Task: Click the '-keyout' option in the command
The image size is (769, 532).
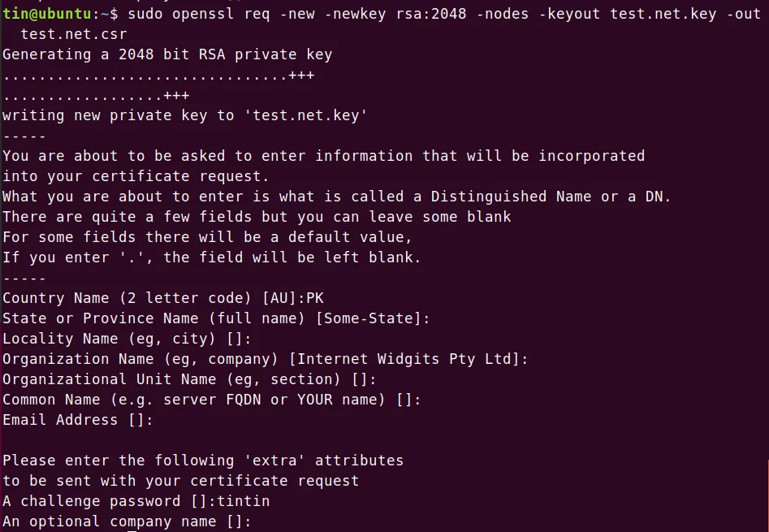Action: point(569,14)
